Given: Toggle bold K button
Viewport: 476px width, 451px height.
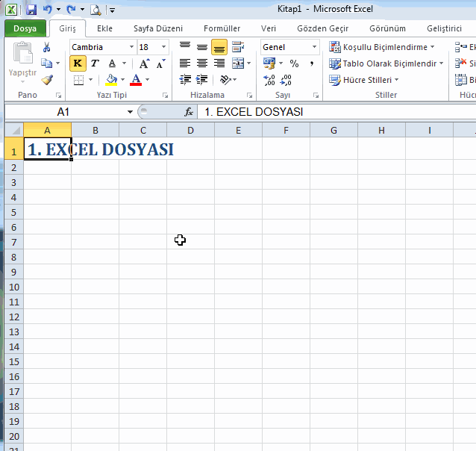Looking at the screenshot, I should (78, 63).
